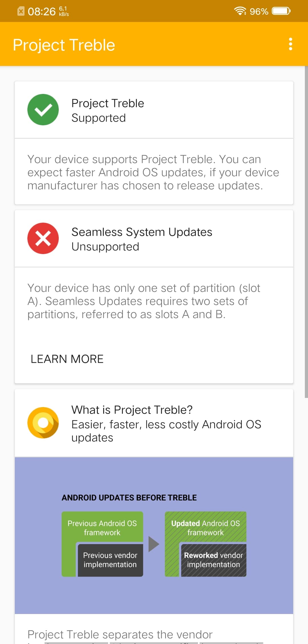The image size is (308, 644).
Task: Select the Project Treble app title
Action: click(x=64, y=45)
